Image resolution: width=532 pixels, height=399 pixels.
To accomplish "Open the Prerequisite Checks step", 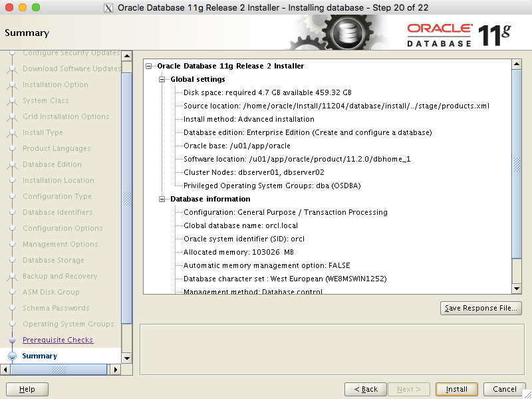I will [x=59, y=340].
